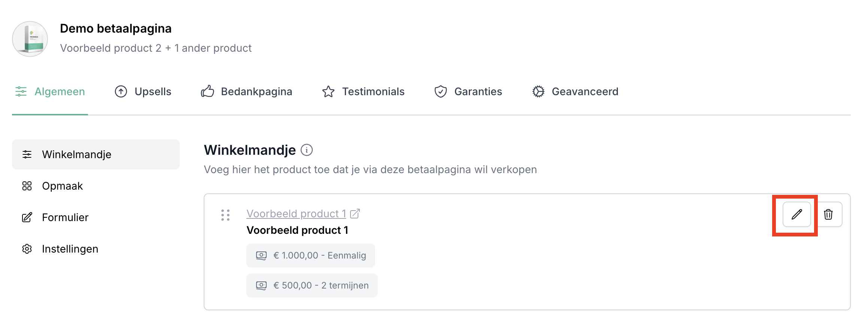Go to the Garanties tab

pyautogui.click(x=468, y=91)
